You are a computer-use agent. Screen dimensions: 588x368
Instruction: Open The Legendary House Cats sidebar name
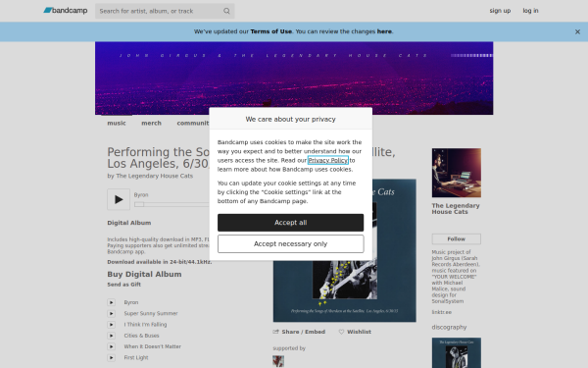click(456, 209)
